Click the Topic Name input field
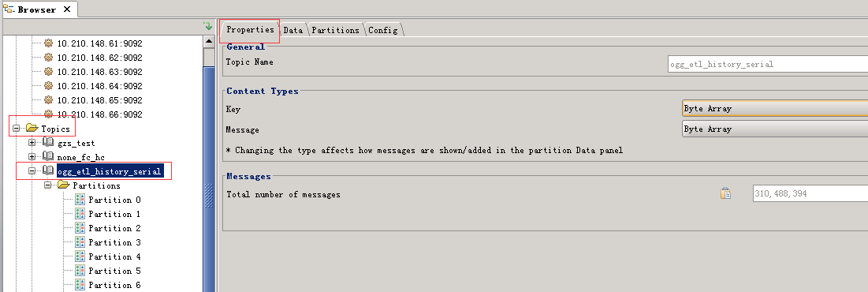This screenshot has height=292, width=868. [x=768, y=64]
